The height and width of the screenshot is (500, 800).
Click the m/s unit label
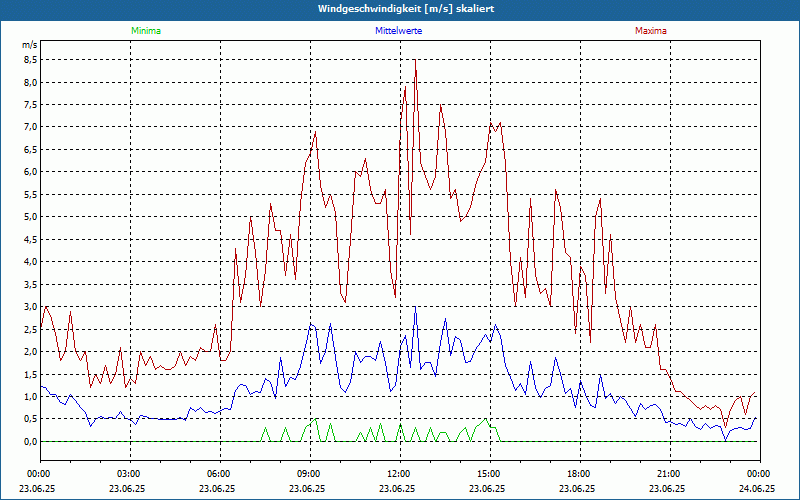29,45
